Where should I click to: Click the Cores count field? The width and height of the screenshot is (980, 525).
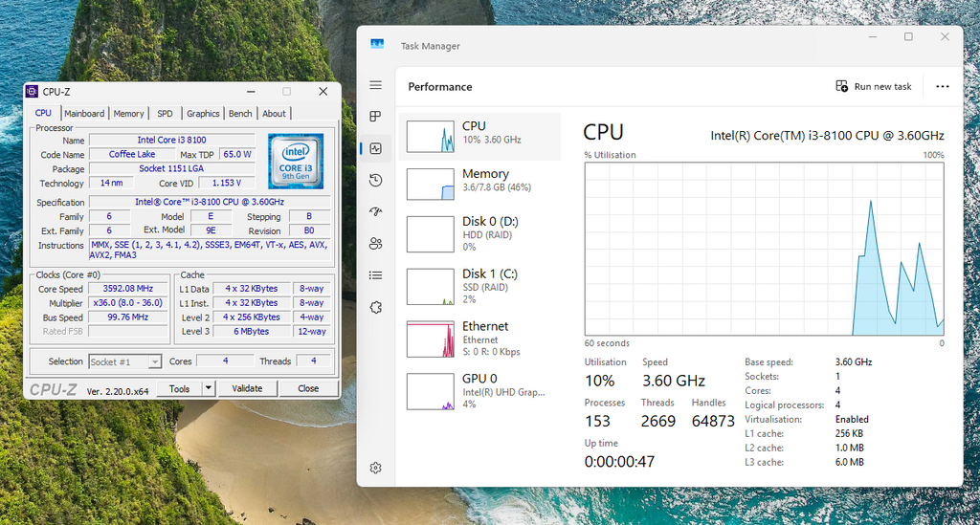(x=226, y=361)
